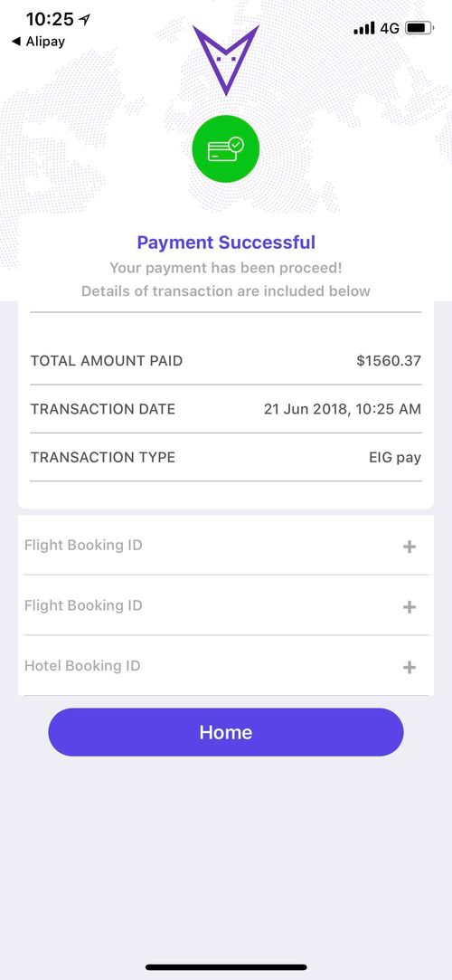
Task: Tap the purple fox logo
Action: pos(225,60)
